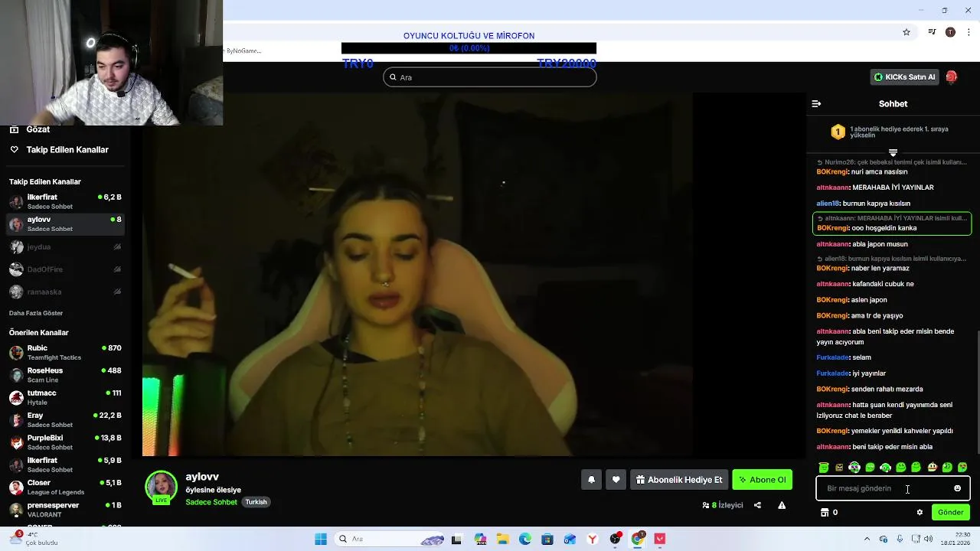Open offline channel jeydua

(x=65, y=246)
